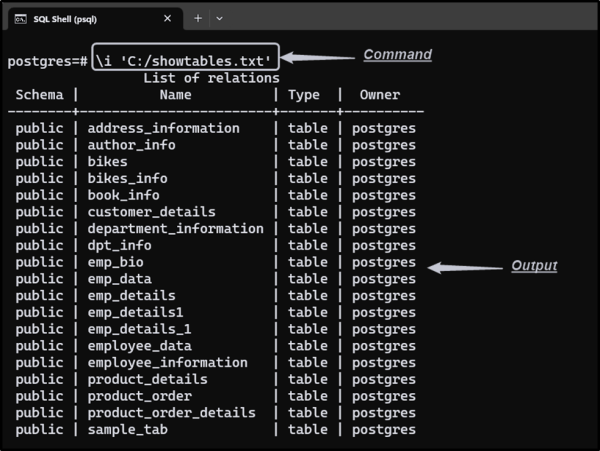Select the address_information table name
This screenshot has width=600, height=451.
[x=163, y=128]
